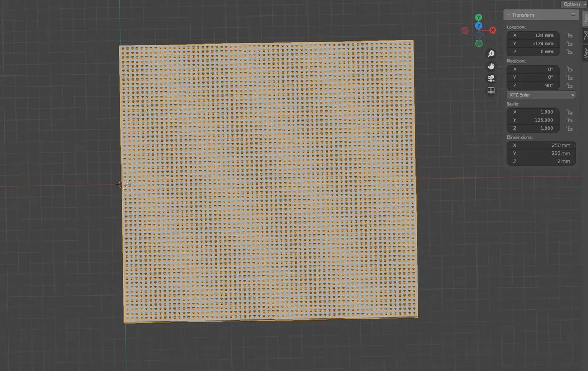Select the Zoom magnifier icon in viewport controls
Image resolution: width=588 pixels, height=371 pixels.
(x=490, y=53)
